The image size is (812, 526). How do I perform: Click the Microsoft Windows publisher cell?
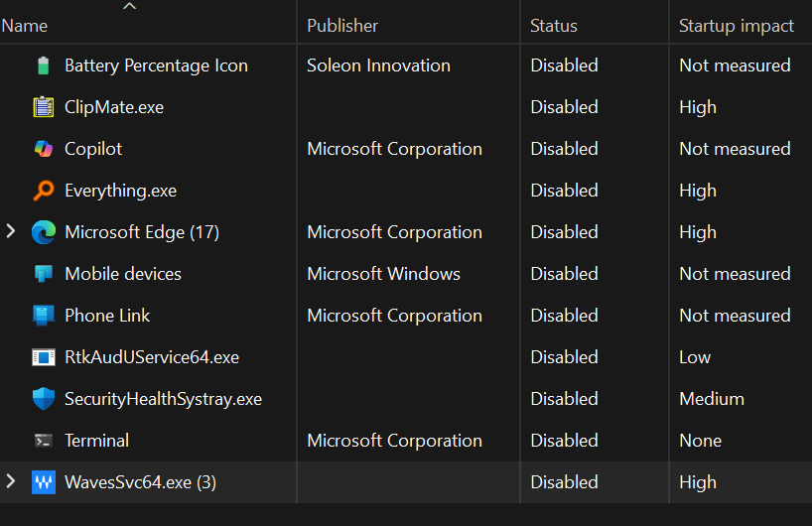point(383,274)
